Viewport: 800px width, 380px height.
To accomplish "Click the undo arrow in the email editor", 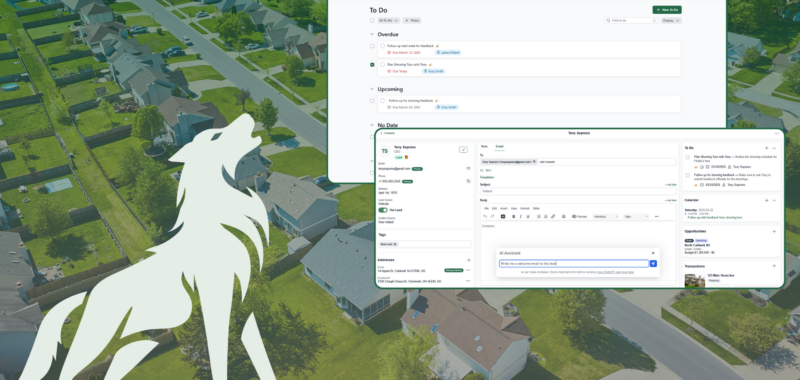I will click(485, 216).
